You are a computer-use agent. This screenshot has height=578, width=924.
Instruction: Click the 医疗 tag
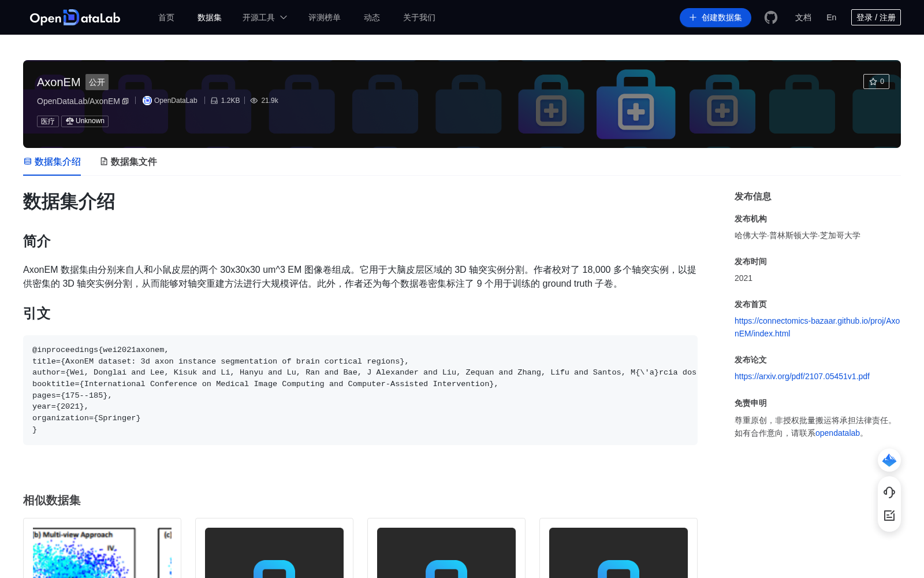click(48, 121)
